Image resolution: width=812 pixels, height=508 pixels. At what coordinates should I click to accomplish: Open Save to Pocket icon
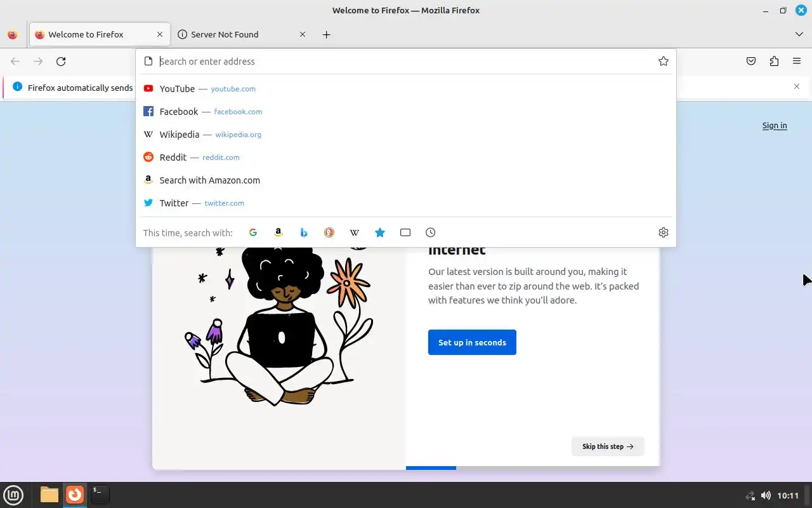point(751,61)
